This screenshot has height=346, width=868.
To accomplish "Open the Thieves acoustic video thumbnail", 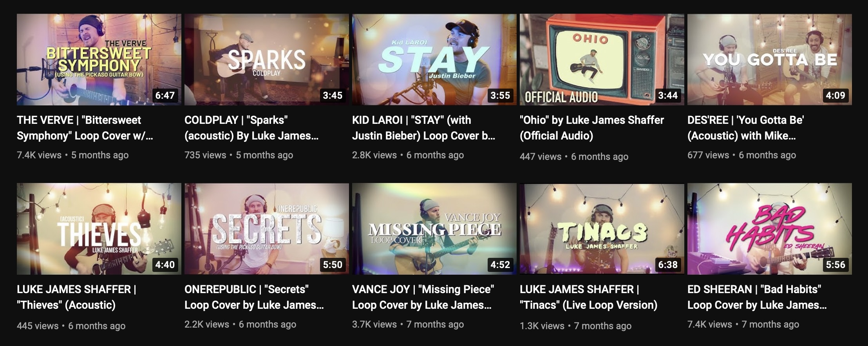I will coord(99,229).
